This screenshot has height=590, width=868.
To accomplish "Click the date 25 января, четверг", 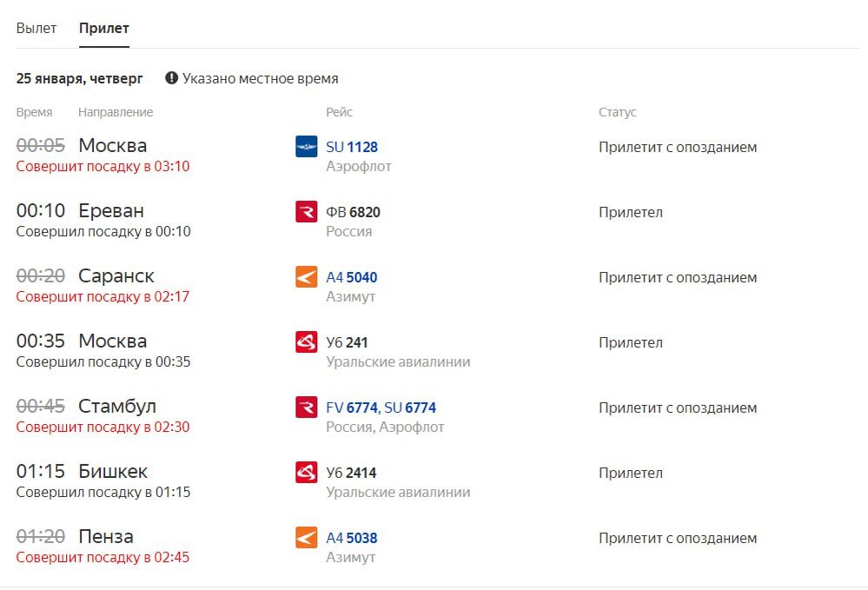I will (x=80, y=78).
